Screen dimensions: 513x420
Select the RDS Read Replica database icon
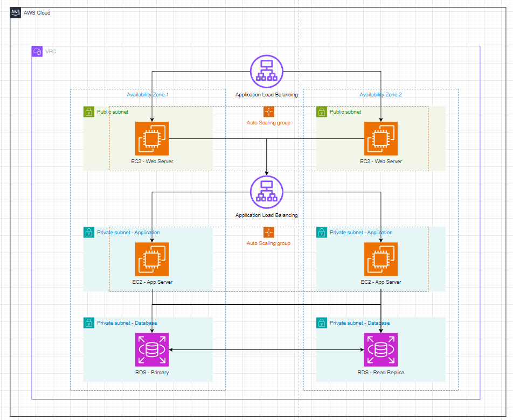click(x=381, y=349)
